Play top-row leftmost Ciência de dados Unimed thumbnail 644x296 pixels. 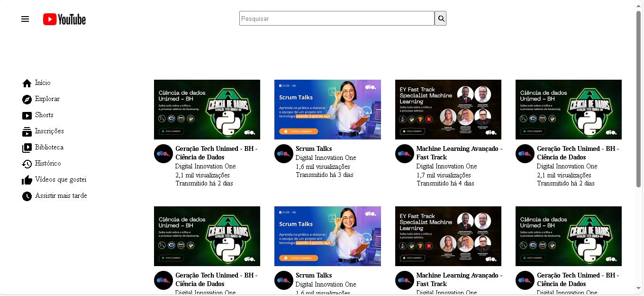(207, 110)
